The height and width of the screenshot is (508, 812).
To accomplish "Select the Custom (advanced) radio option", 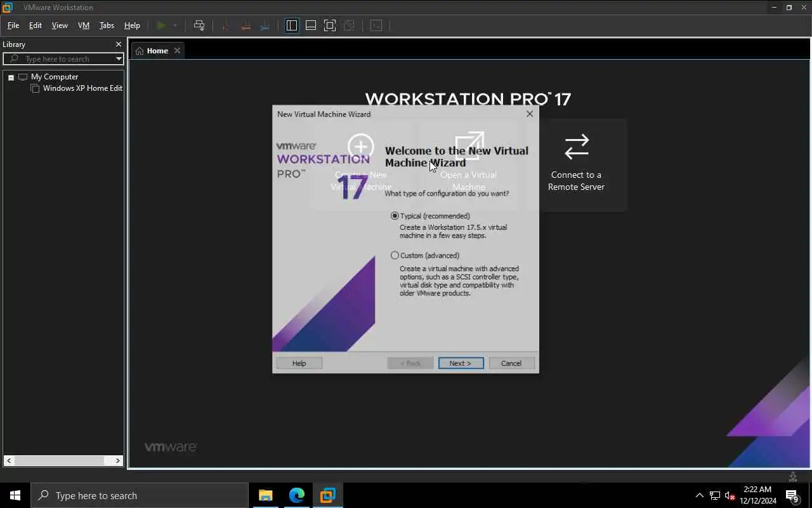I will (395, 255).
